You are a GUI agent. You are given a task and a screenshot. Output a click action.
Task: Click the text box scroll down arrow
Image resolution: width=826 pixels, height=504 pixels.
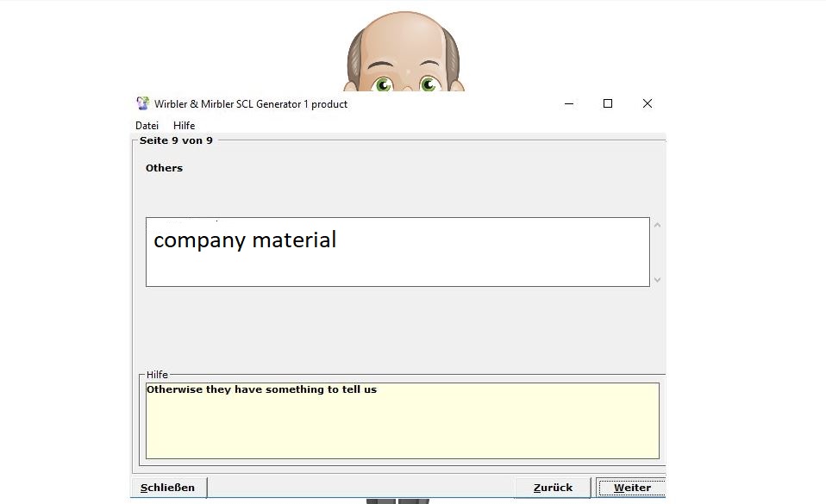pyautogui.click(x=657, y=279)
